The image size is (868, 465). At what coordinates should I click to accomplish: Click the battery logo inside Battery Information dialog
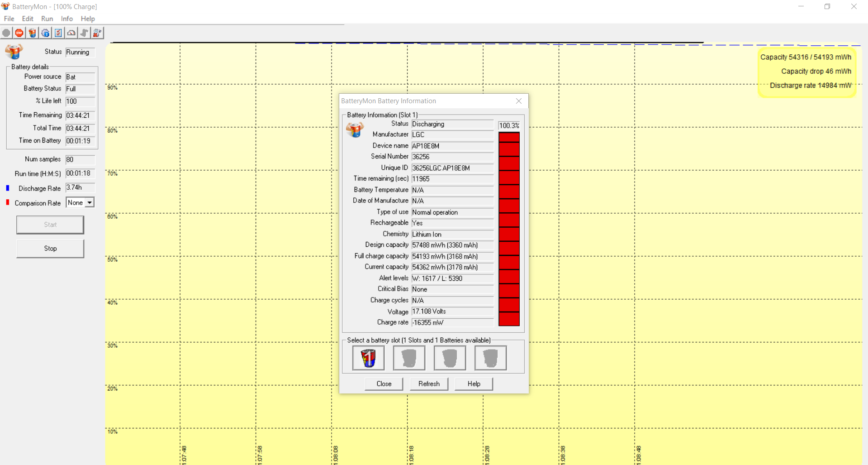click(355, 129)
